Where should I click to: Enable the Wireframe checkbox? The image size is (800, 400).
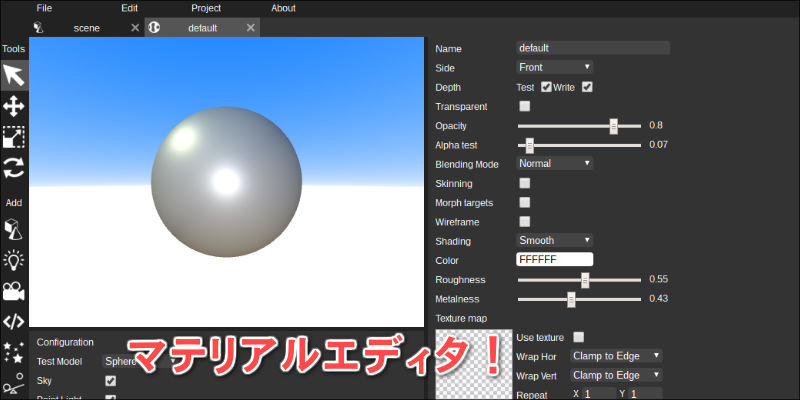point(524,221)
